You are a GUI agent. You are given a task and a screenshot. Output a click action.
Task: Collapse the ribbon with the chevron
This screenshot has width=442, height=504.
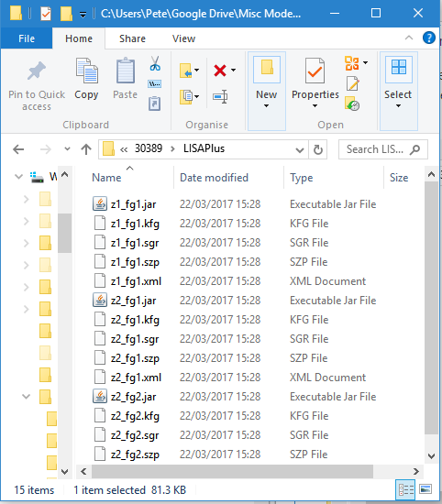coord(409,38)
